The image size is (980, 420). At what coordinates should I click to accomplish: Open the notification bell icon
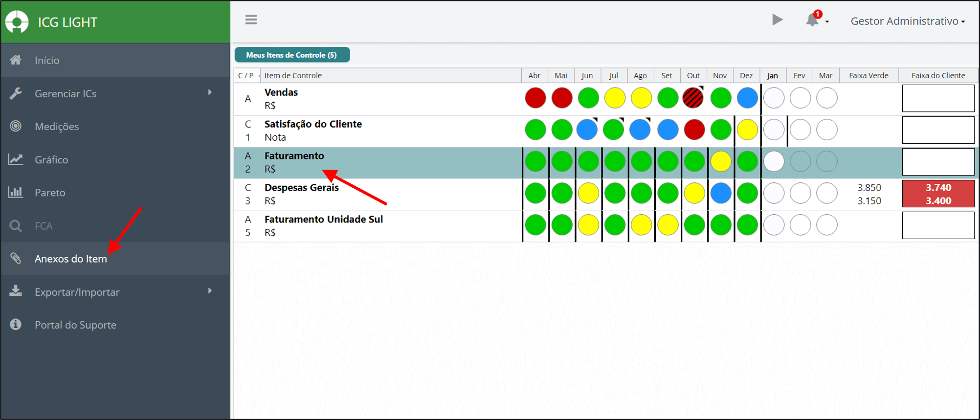pyautogui.click(x=813, y=20)
